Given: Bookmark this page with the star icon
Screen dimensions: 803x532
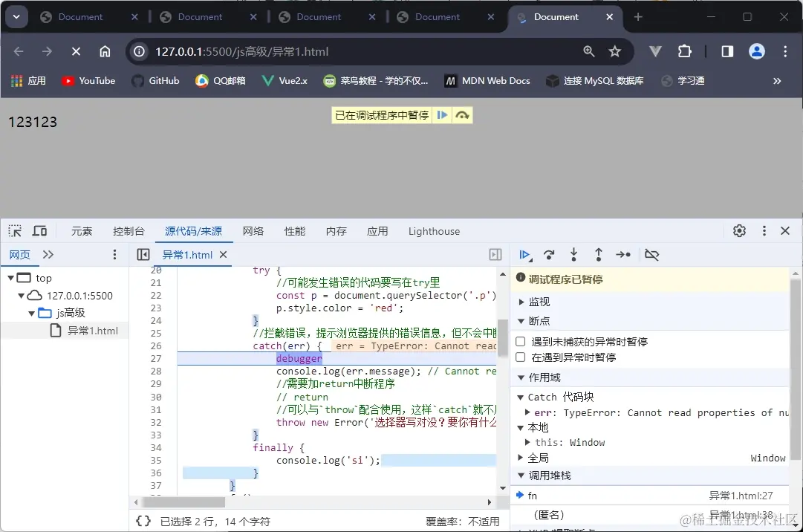Looking at the screenshot, I should click(x=614, y=51).
